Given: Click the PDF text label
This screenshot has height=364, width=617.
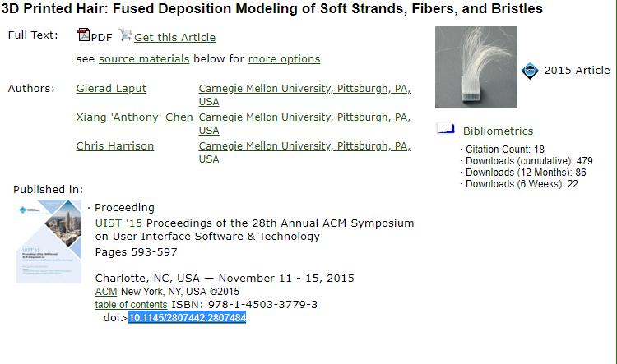Looking at the screenshot, I should (102, 37).
